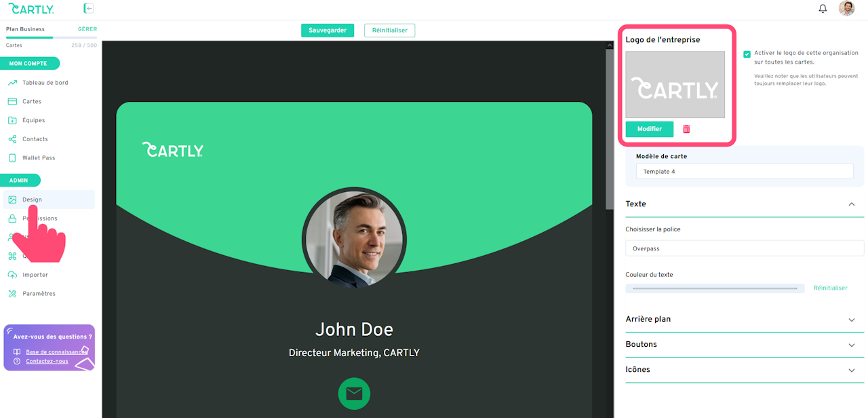Delete the company logo with trash icon
Image resolution: width=868 pixels, height=418 pixels.
[x=686, y=129]
